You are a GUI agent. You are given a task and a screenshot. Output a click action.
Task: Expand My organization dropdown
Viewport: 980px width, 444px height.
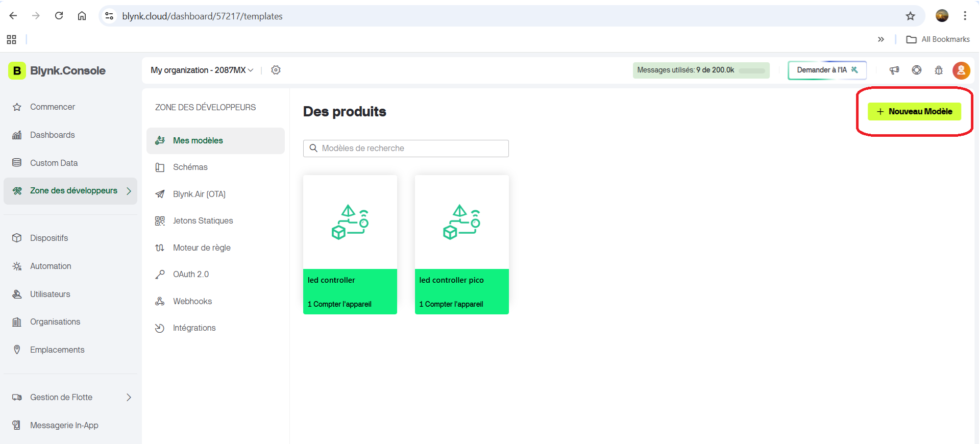(202, 70)
